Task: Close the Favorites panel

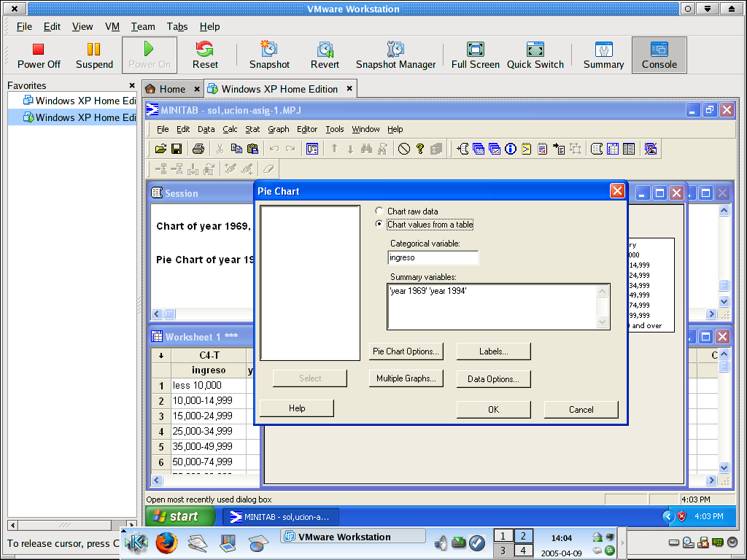Action: 132,85
